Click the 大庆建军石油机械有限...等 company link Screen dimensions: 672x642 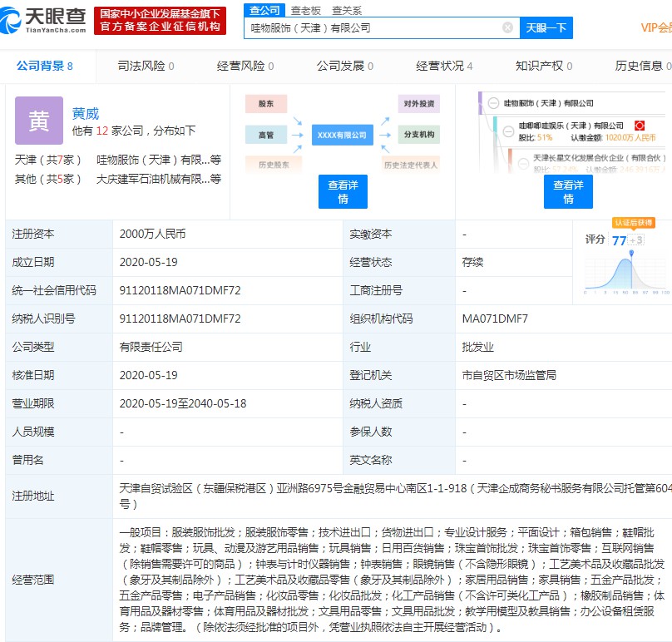click(x=159, y=179)
